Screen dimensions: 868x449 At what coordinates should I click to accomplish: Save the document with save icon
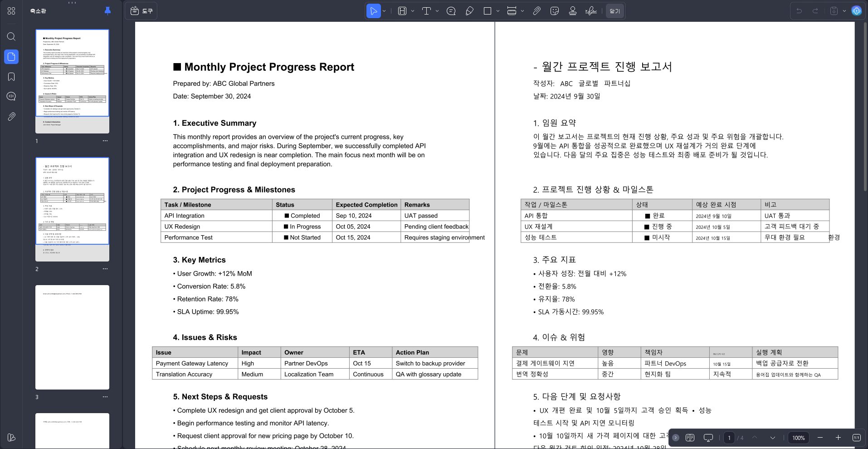[x=834, y=11]
